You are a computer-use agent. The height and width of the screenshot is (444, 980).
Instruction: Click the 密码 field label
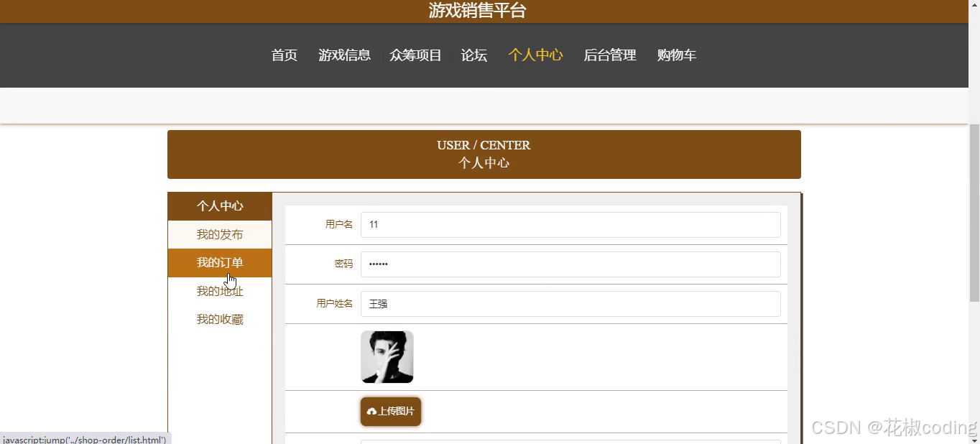click(x=343, y=264)
